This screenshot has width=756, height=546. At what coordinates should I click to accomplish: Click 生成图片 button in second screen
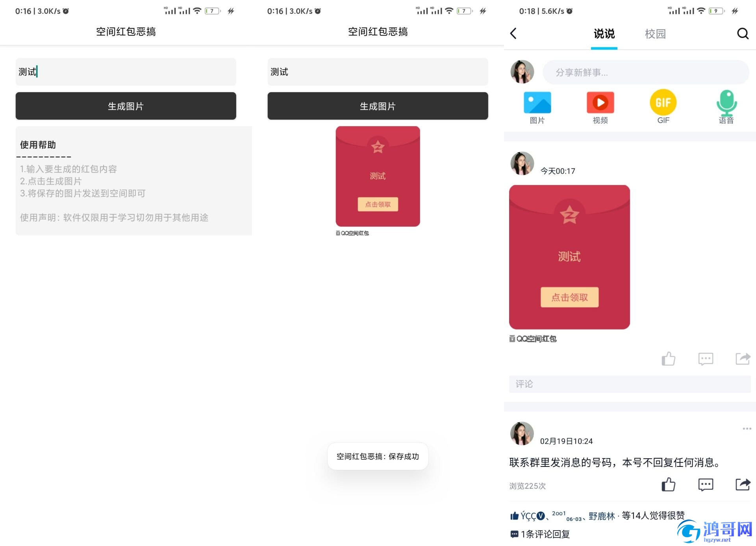tap(378, 106)
